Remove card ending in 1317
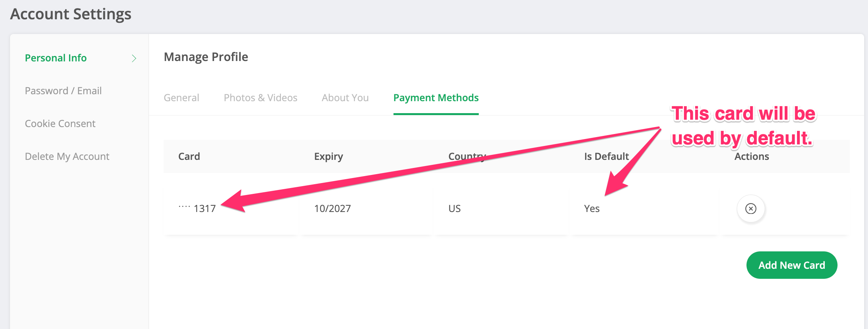The image size is (868, 329). [x=751, y=209]
